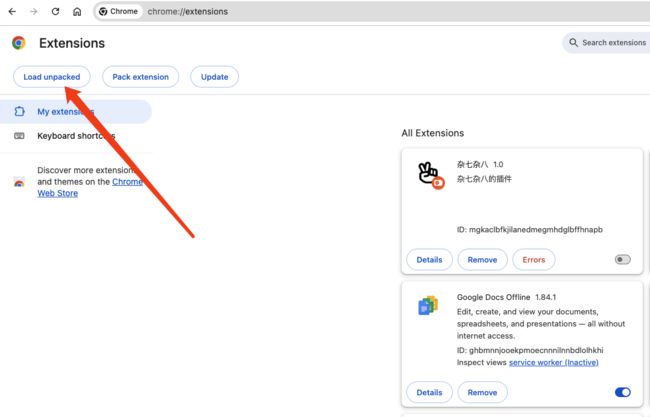650x417 pixels.
Task: Remove Google Docs Offline extension
Action: [482, 392]
